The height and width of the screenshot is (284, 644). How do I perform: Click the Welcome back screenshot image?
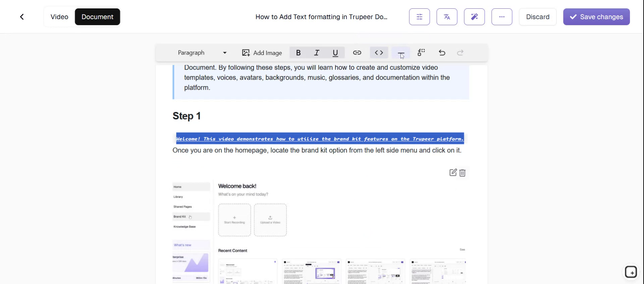click(319, 232)
